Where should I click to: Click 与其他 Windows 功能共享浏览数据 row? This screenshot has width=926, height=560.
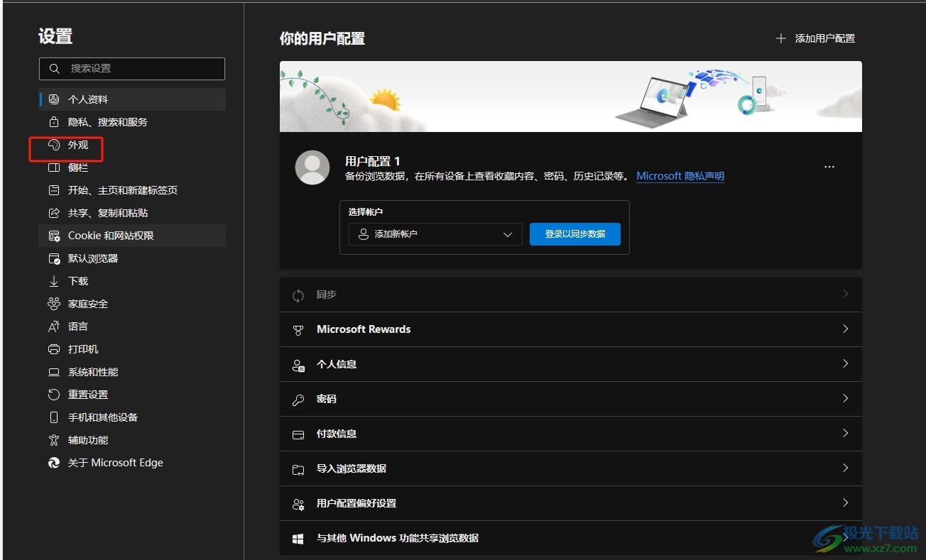(x=571, y=538)
